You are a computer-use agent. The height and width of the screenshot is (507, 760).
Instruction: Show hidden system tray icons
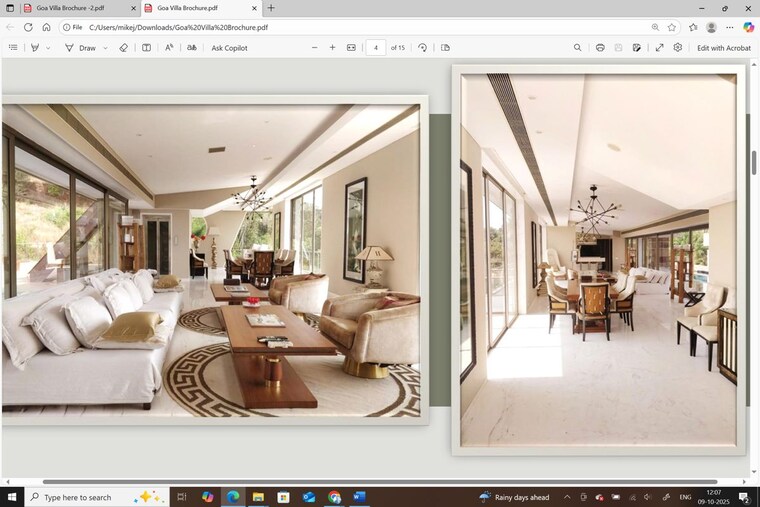click(567, 497)
